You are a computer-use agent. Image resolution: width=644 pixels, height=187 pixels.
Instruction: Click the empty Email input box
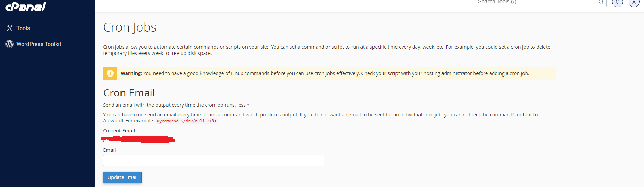[x=214, y=161]
